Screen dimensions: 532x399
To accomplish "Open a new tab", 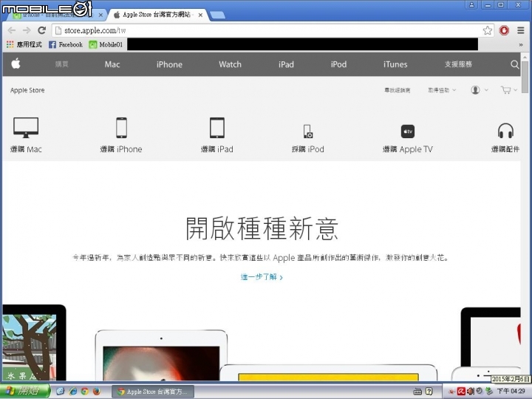I will pos(217,15).
